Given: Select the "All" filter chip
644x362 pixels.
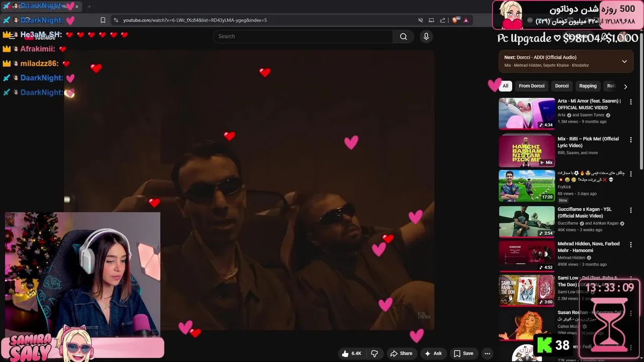Looking at the screenshot, I should pyautogui.click(x=505, y=86).
